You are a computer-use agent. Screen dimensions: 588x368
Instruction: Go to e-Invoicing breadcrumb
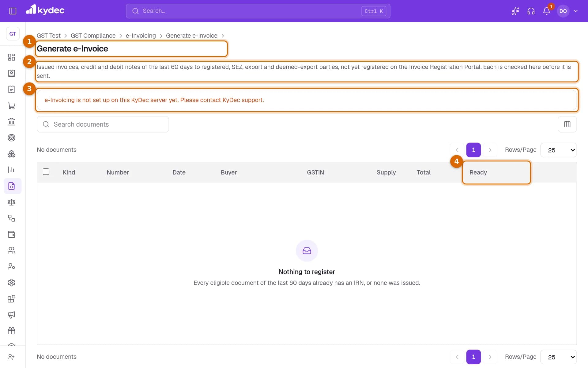pyautogui.click(x=141, y=36)
